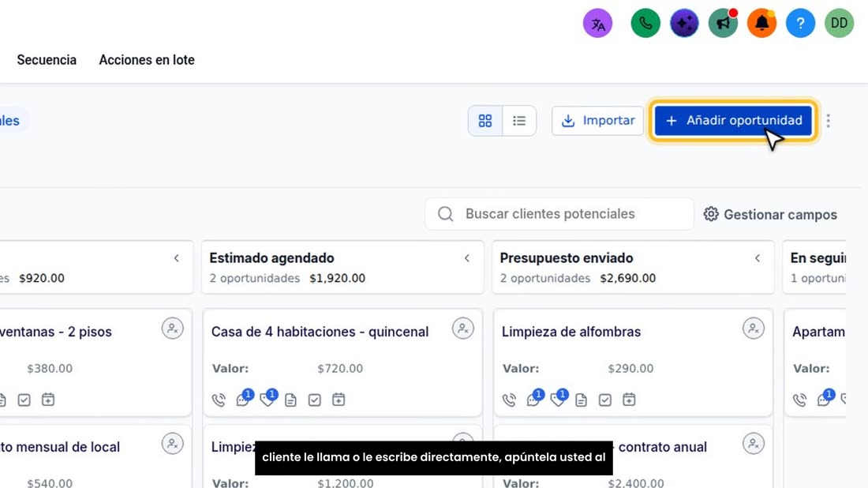This screenshot has height=488, width=868.
Task: Click the green phone dialer icon
Action: click(645, 23)
